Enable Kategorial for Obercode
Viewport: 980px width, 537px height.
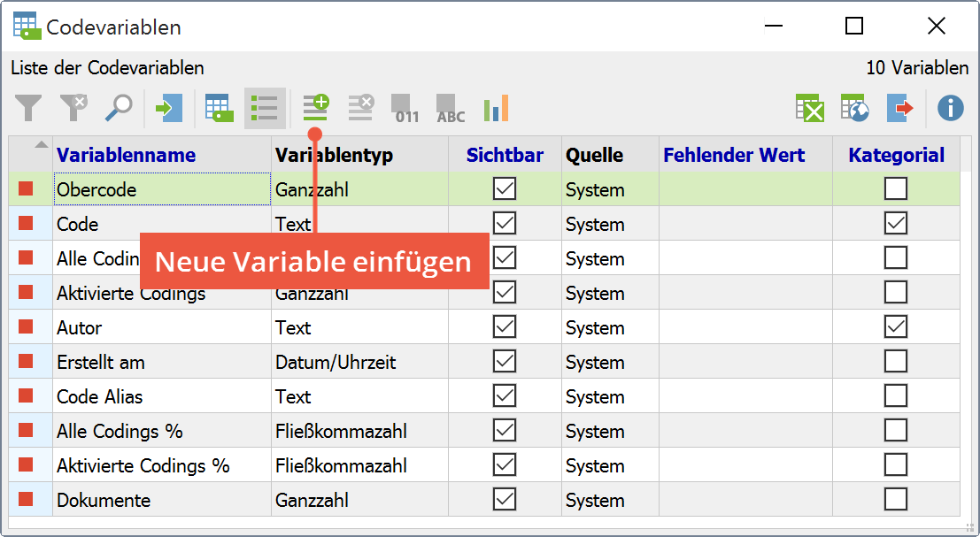[x=896, y=188]
